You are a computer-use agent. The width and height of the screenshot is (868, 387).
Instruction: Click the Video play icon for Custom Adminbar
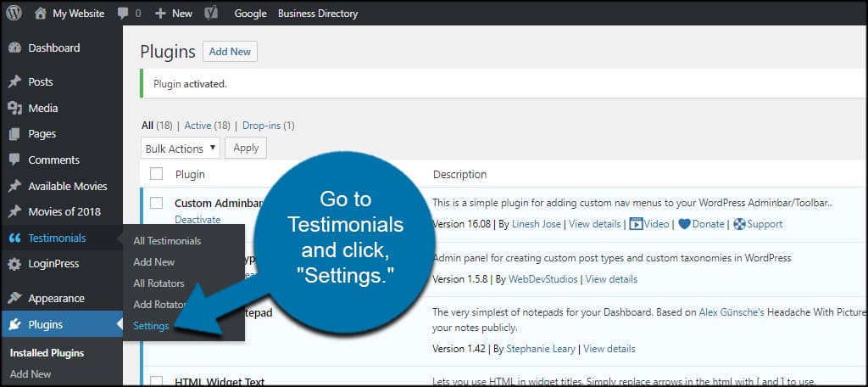pyautogui.click(x=636, y=224)
